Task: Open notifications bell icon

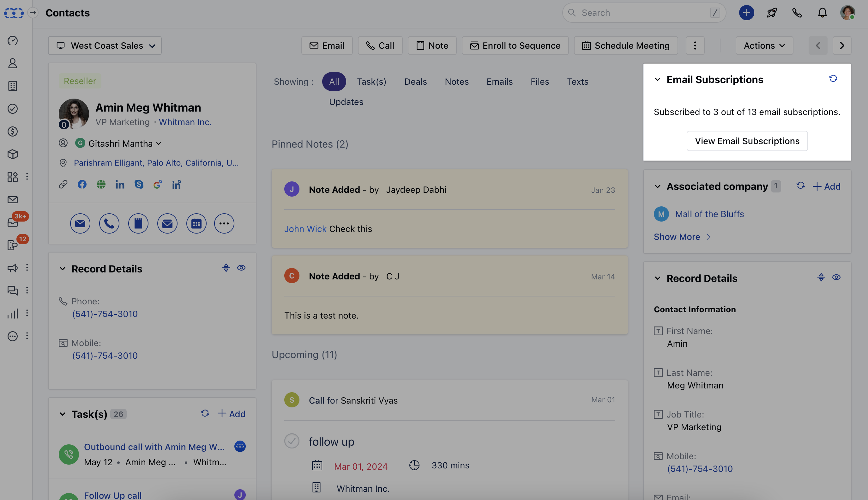Action: point(822,13)
